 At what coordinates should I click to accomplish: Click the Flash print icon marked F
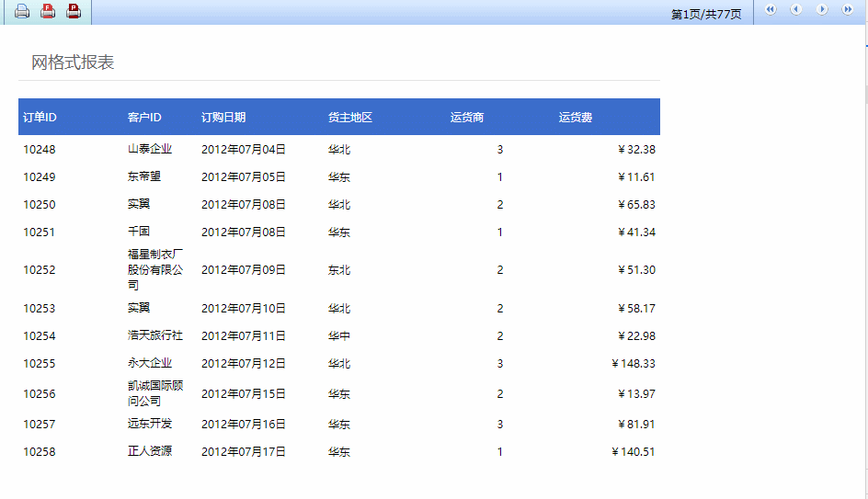(48, 12)
